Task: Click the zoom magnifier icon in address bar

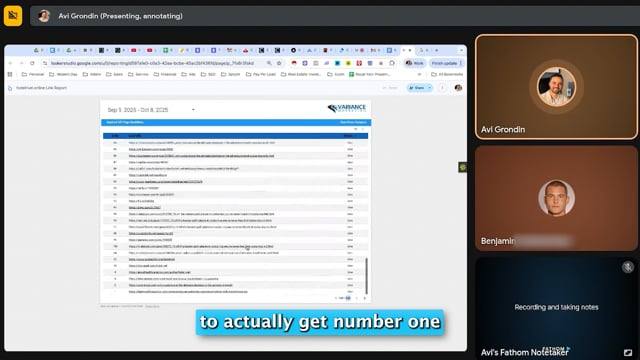Action: tap(269, 63)
